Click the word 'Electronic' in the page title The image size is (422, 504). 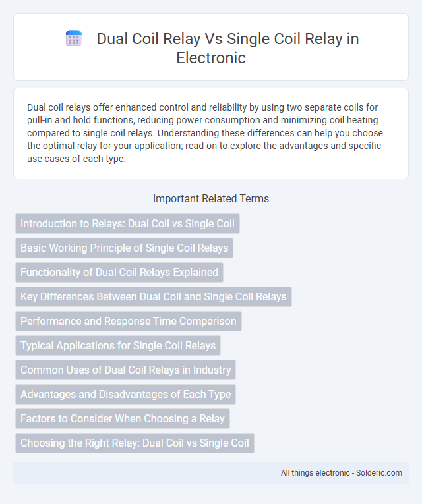(x=211, y=58)
